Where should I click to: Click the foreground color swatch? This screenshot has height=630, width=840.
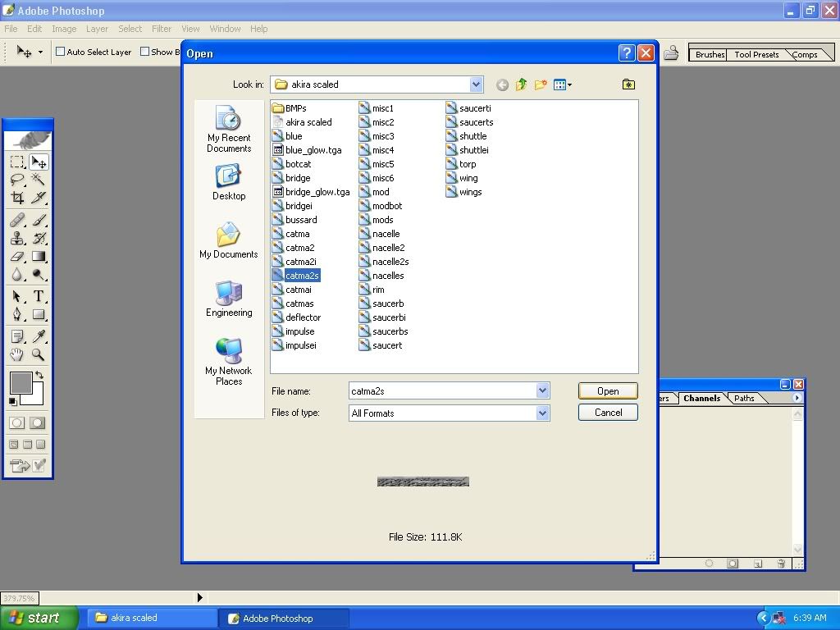coord(21,383)
